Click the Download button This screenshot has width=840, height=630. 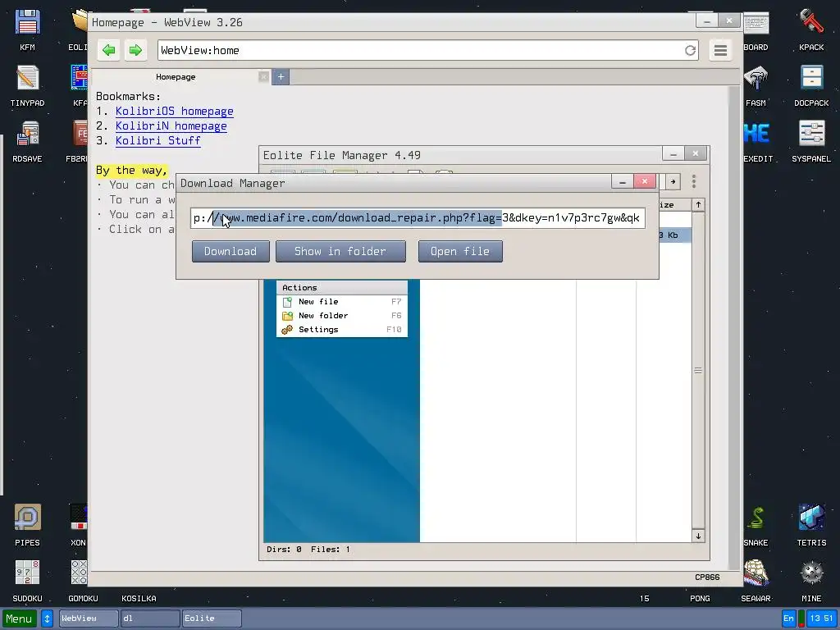click(x=231, y=251)
